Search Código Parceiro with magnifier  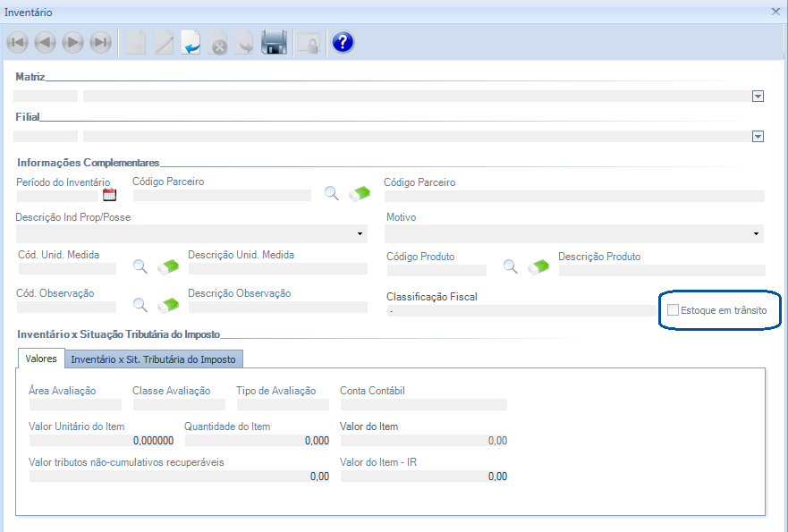[332, 193]
